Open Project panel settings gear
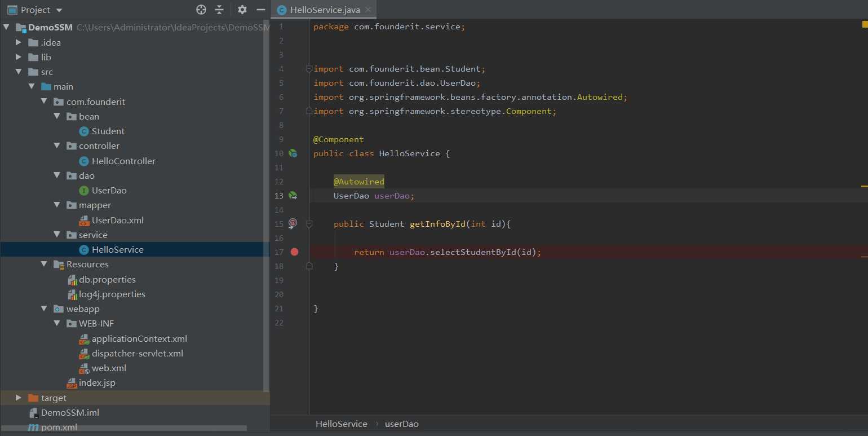Image resolution: width=868 pixels, height=436 pixels. pos(242,10)
